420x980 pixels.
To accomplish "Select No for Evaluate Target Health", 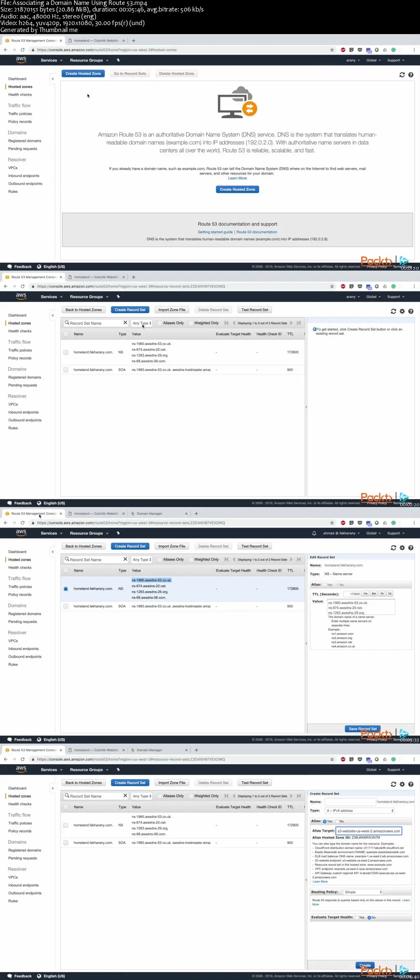I will click(369, 918).
